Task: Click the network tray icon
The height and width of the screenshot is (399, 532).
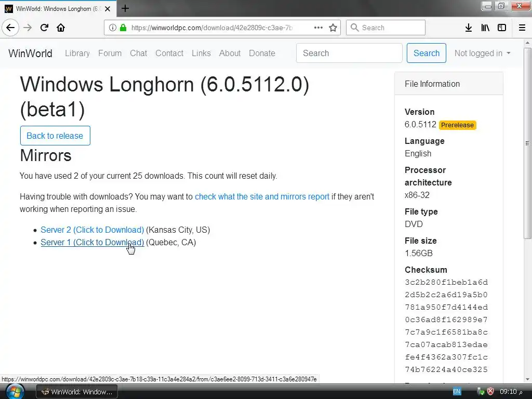Action: tap(481, 392)
